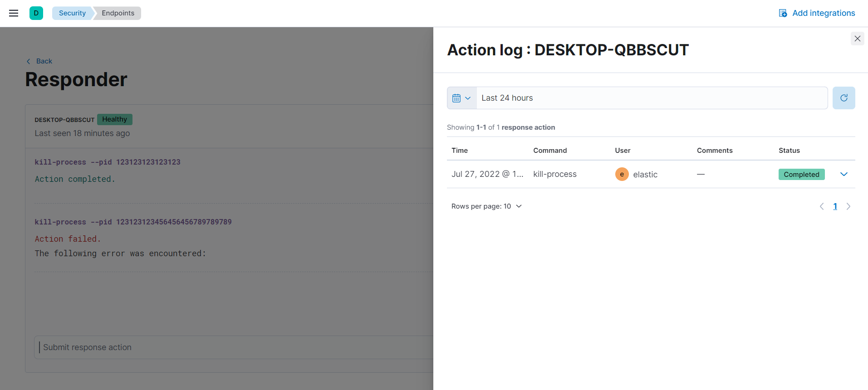
Task: Click the Action failed. message
Action: tap(68, 239)
